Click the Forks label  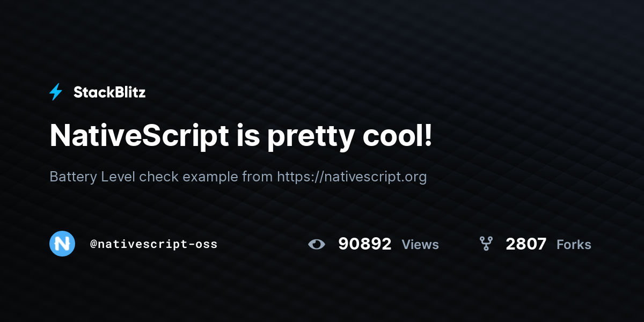574,245
